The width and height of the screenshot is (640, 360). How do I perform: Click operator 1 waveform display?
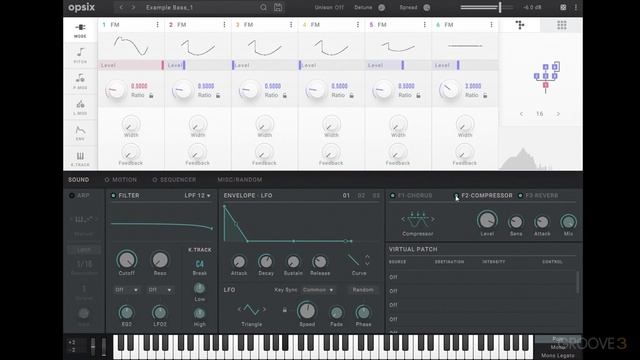[131, 46]
